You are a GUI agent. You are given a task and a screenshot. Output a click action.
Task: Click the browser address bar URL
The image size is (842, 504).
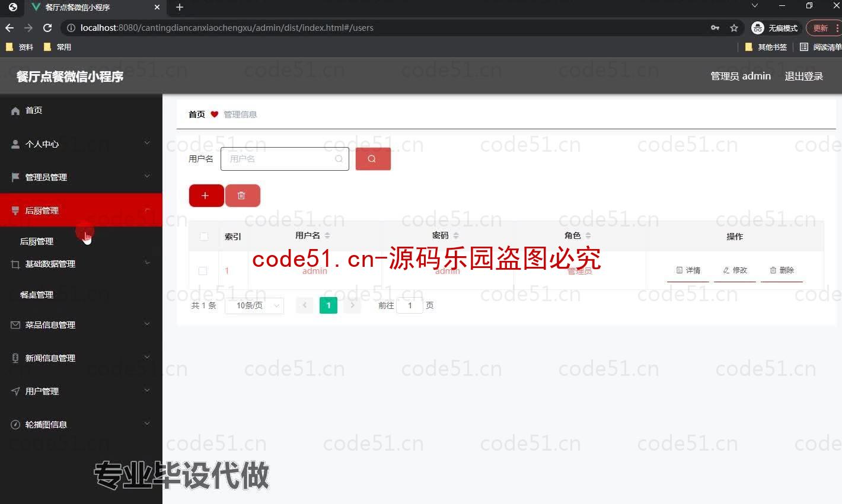point(227,28)
